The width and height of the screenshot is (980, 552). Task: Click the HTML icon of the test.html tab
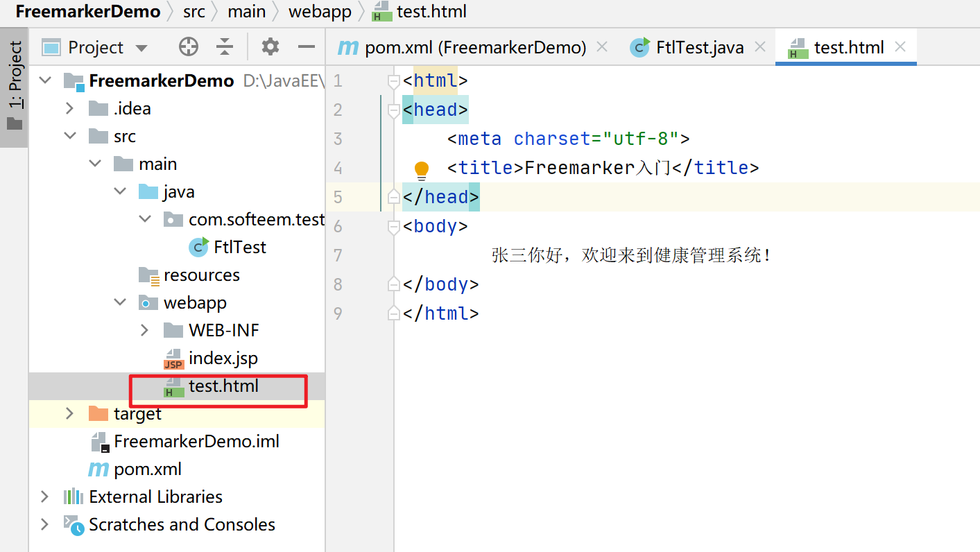click(798, 46)
